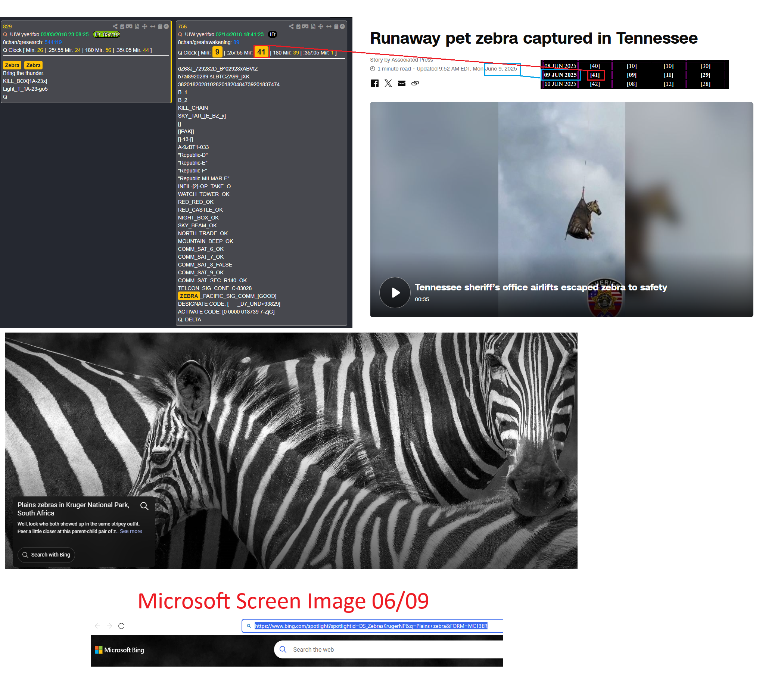Click the COMM_SAT_8_FALSE line in post 756
784x692 pixels.
click(205, 265)
